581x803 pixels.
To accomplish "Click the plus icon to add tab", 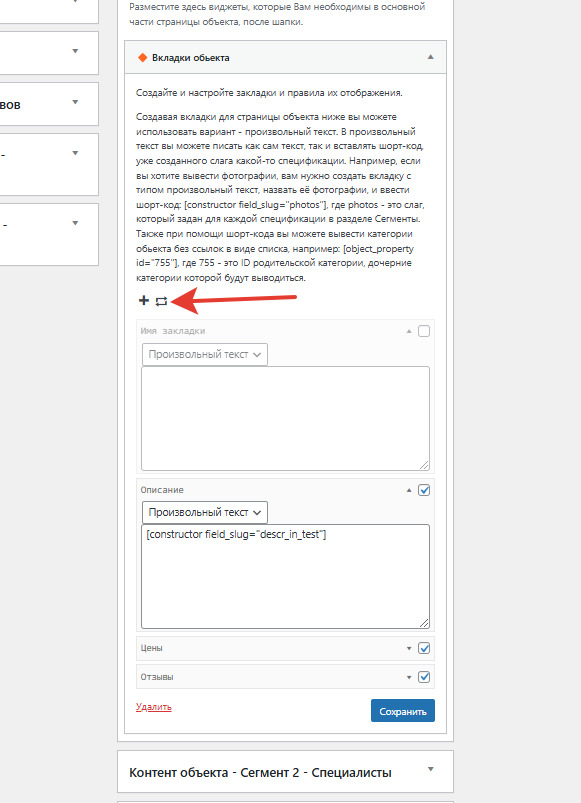I will coord(144,301).
